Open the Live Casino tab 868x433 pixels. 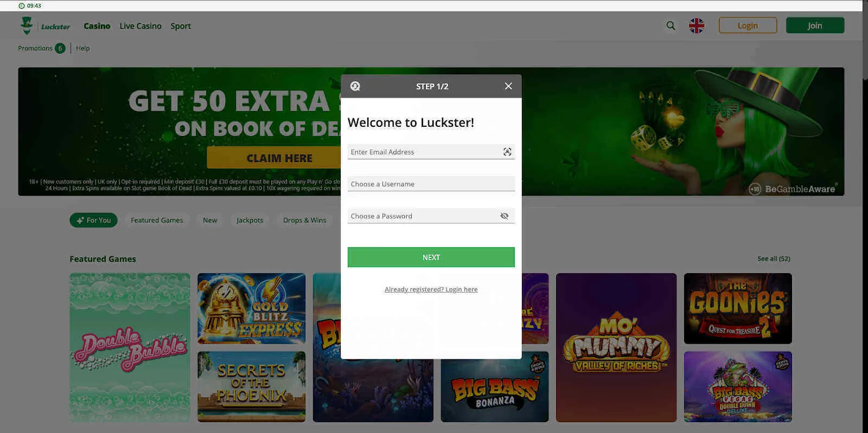tap(141, 26)
